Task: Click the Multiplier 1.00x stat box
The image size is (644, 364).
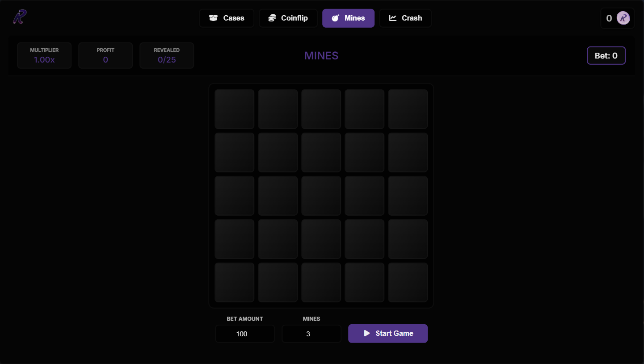Action: tap(44, 56)
